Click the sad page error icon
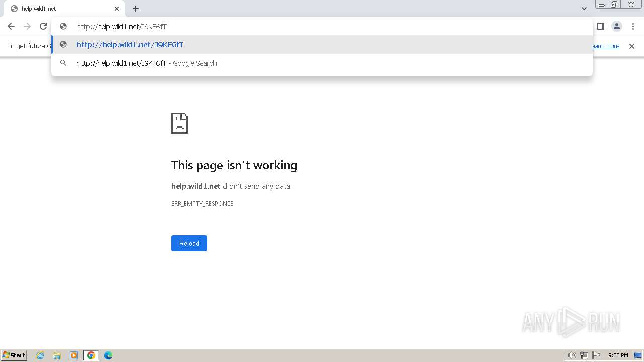This screenshot has width=644, height=362. pyautogui.click(x=180, y=123)
